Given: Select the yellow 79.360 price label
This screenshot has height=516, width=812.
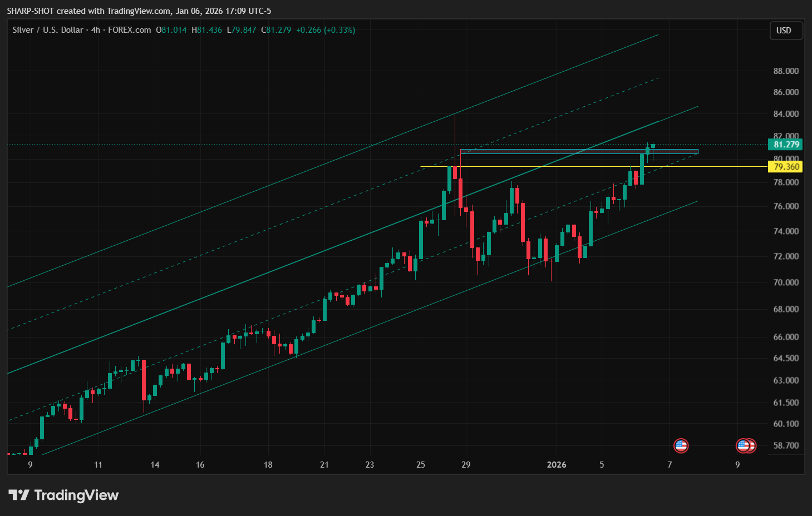Looking at the screenshot, I should click(x=786, y=167).
